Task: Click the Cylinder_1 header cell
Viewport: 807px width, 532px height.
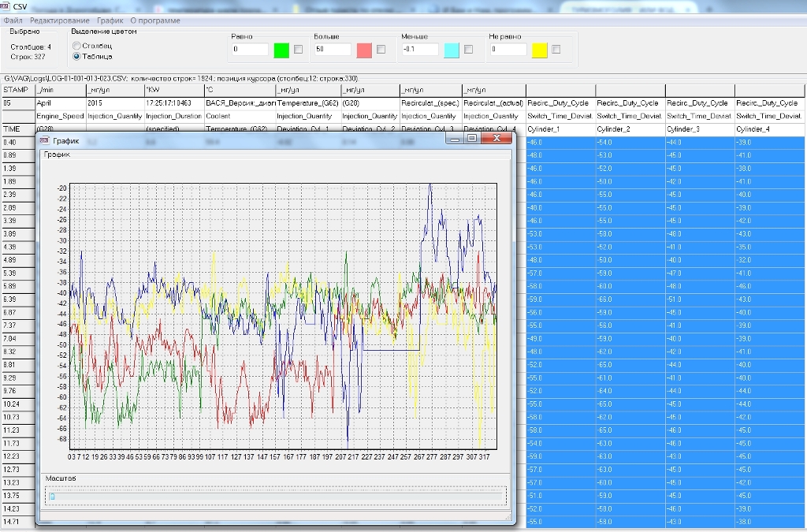Action: (560, 129)
